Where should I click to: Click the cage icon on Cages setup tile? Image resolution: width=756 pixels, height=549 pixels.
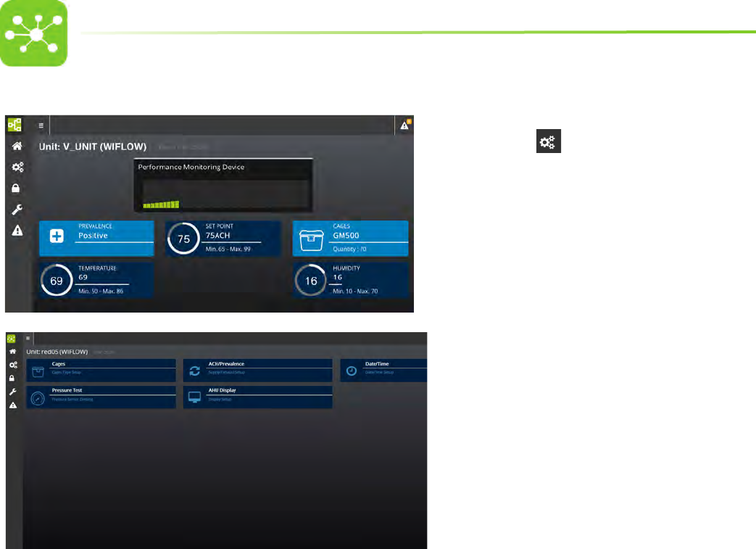(x=38, y=371)
